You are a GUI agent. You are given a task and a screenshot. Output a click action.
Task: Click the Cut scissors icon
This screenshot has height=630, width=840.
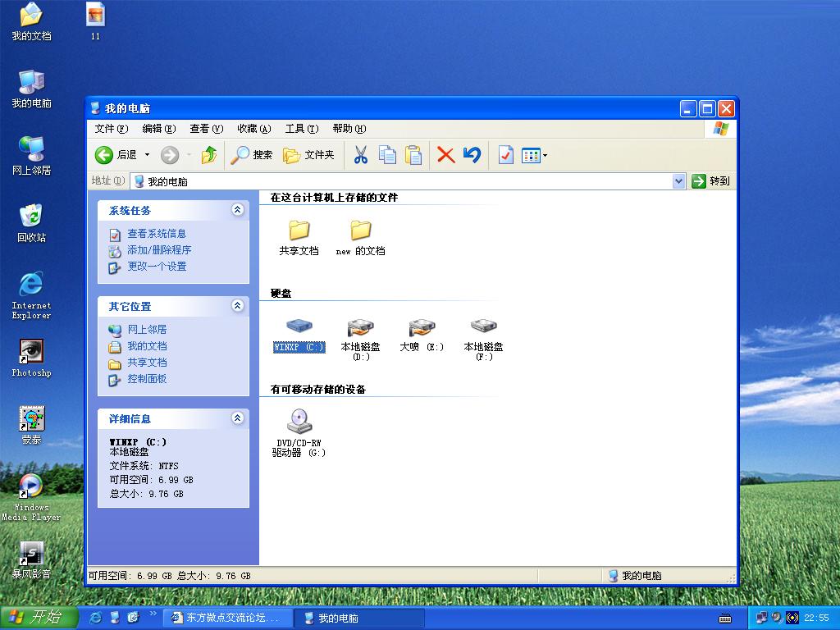coord(361,155)
